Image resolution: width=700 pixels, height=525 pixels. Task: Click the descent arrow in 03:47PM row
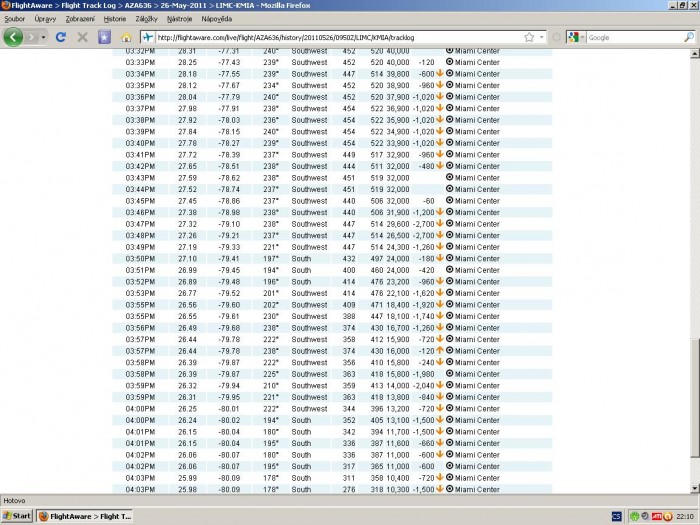[x=440, y=224]
